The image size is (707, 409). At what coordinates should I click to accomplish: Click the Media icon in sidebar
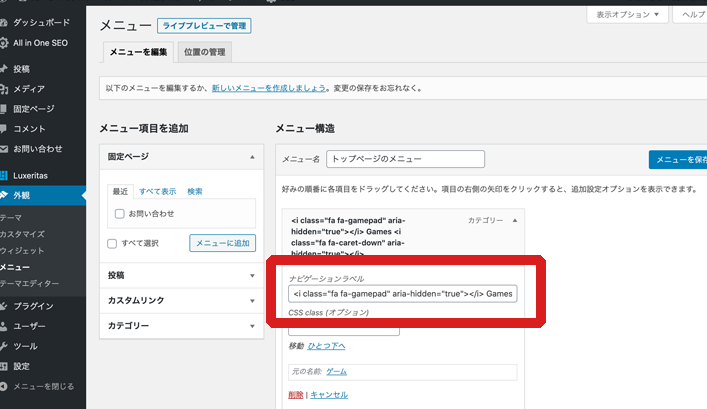[x=6, y=89]
